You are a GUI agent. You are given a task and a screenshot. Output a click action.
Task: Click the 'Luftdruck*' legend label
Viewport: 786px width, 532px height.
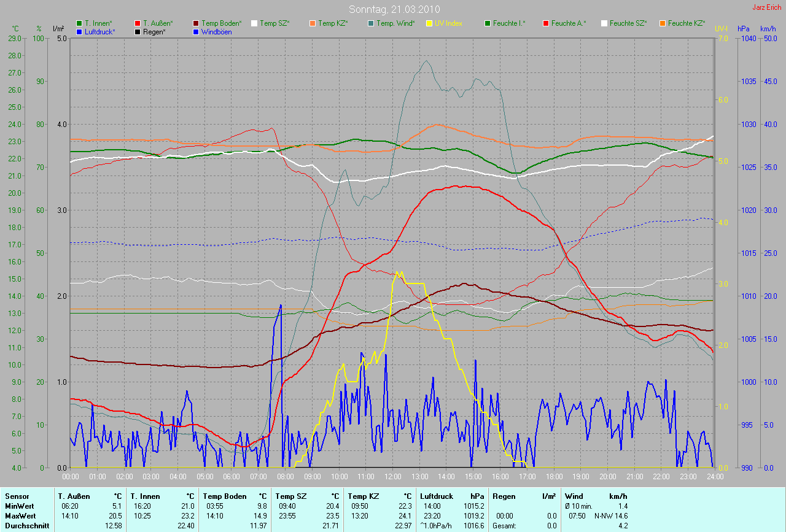click(x=100, y=32)
